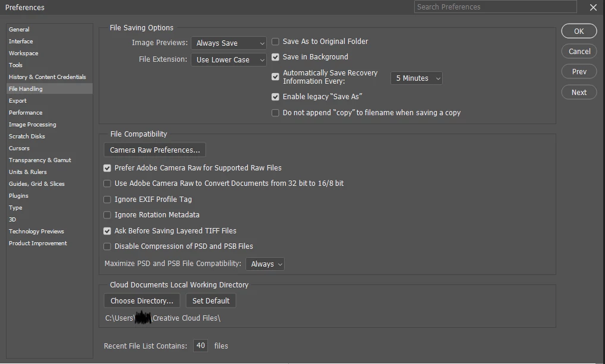Enable Do not append copy to filename
Viewport: 605px width, 364px height.
tap(275, 113)
